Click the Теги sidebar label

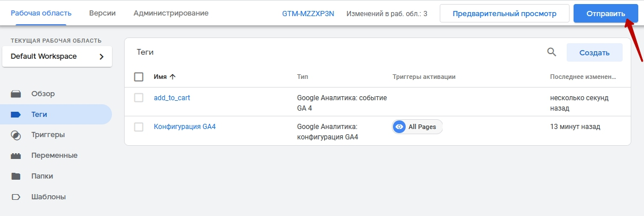click(39, 115)
